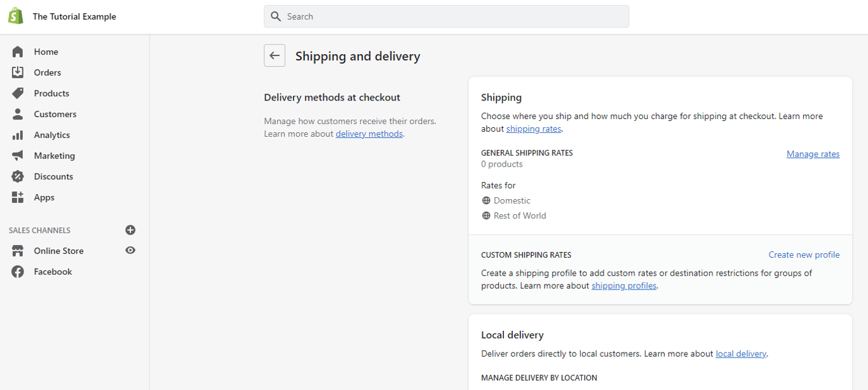Click the Shopify bag logo
Screen dimensions: 868x390
[16, 15]
